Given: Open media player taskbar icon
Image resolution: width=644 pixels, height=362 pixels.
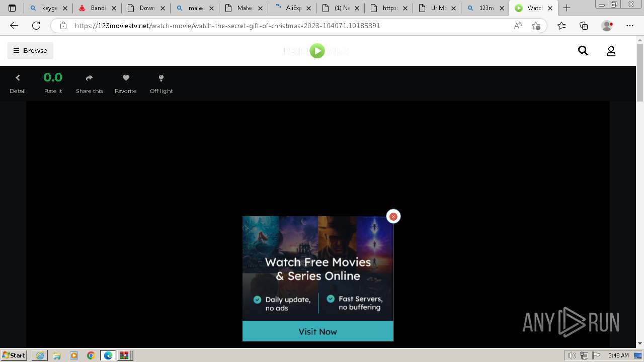Looking at the screenshot, I should [x=74, y=355].
